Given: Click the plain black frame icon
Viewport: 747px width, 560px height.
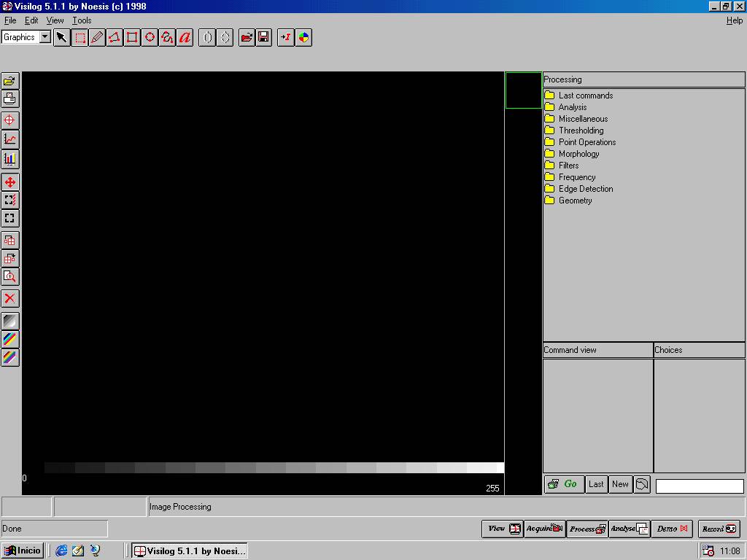Looking at the screenshot, I should [x=10, y=218].
